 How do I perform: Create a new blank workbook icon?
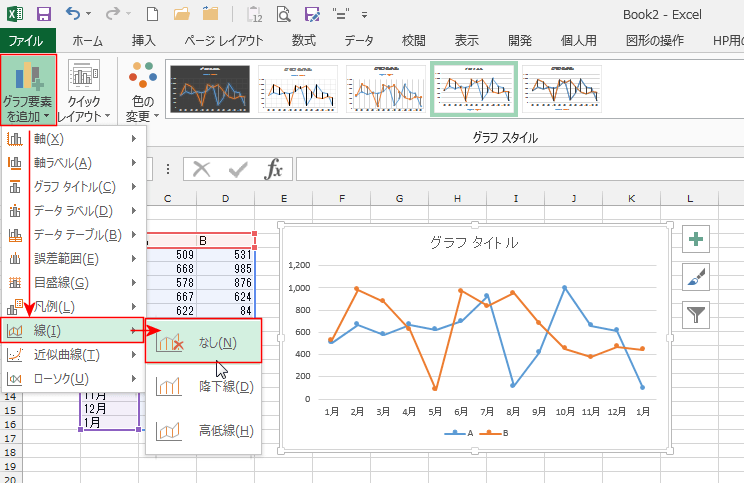pos(152,14)
